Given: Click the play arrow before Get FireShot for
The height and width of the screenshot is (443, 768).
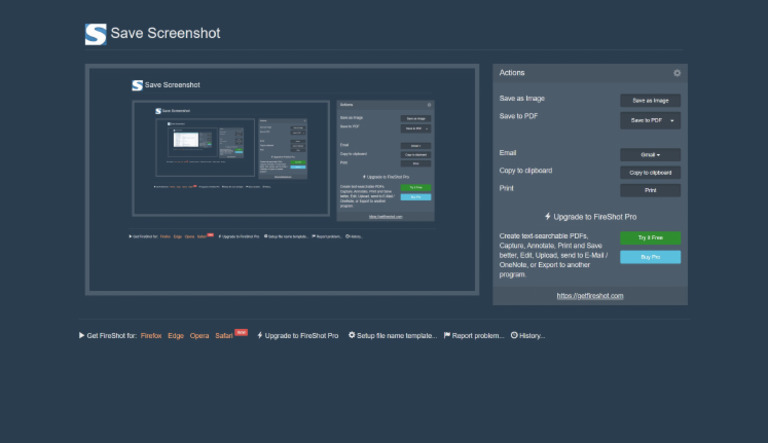Looking at the screenshot, I should [81, 335].
